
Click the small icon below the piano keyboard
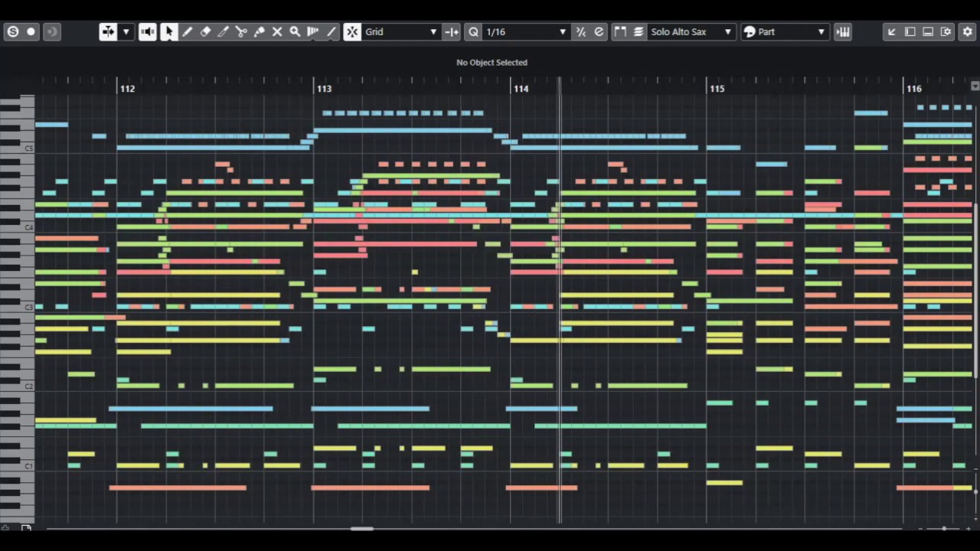[26, 528]
